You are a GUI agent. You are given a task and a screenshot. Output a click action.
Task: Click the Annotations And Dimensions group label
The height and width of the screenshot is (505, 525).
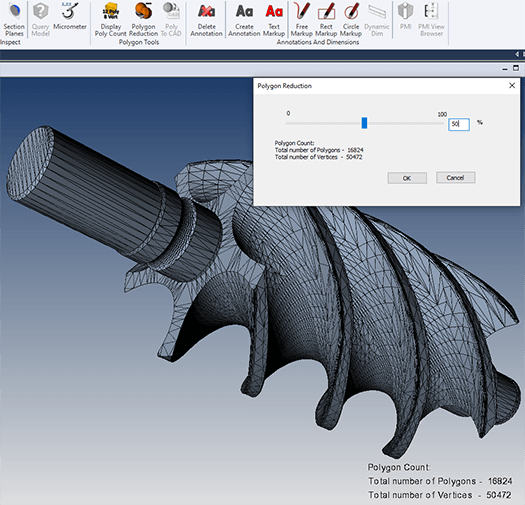click(318, 42)
